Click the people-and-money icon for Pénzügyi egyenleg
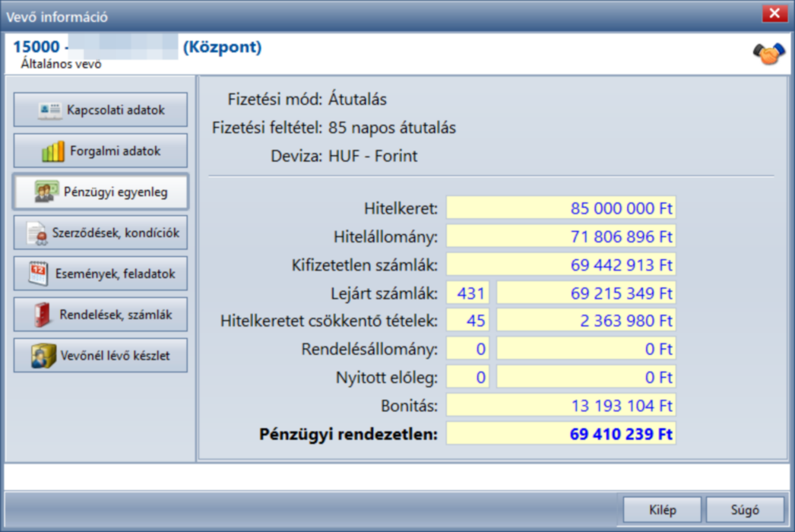Image resolution: width=795 pixels, height=532 pixels. 46,192
